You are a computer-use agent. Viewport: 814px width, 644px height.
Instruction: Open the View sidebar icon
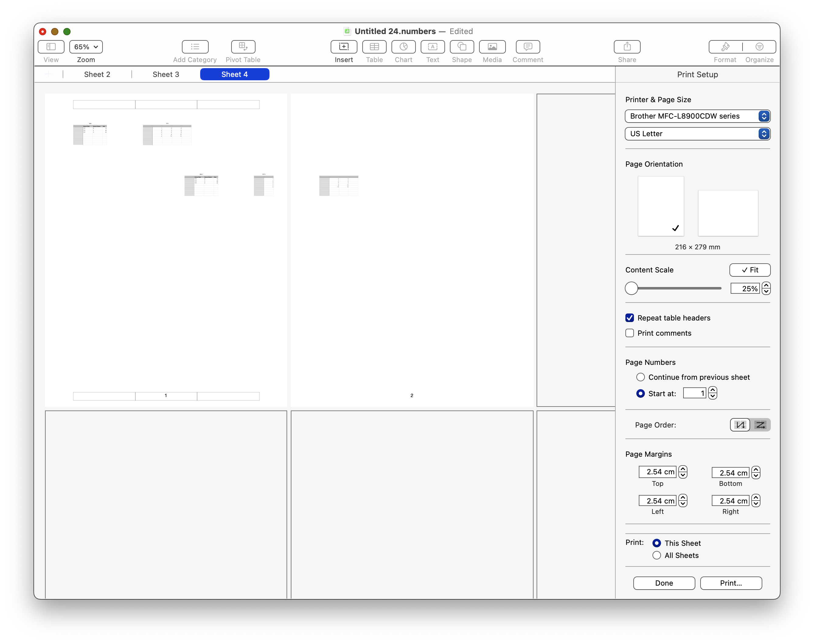(x=51, y=47)
